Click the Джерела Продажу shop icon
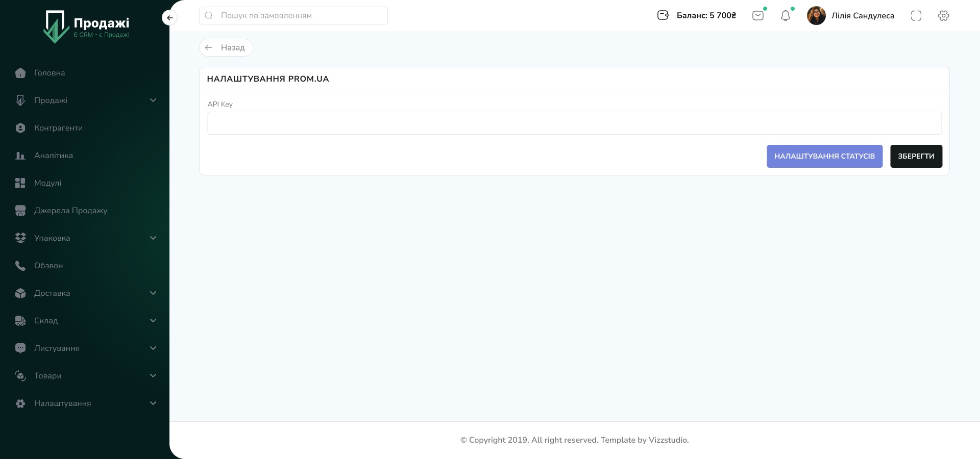The width and height of the screenshot is (980, 459). [x=20, y=211]
